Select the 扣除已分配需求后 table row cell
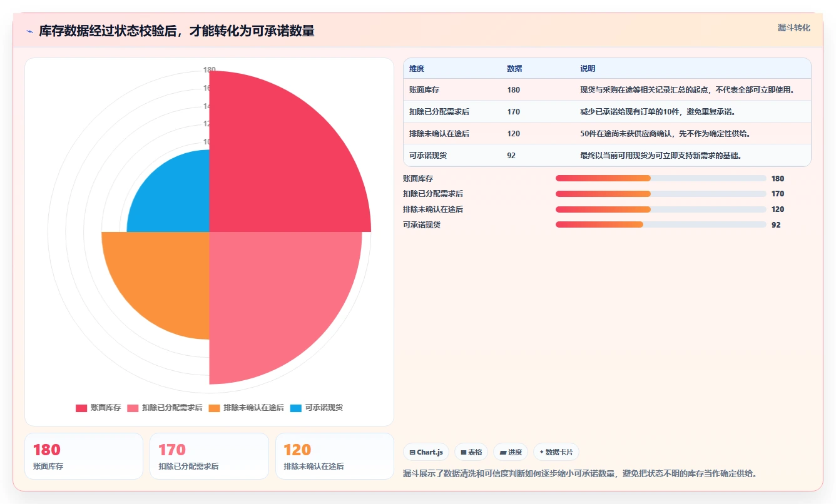836x504 pixels. point(439,112)
